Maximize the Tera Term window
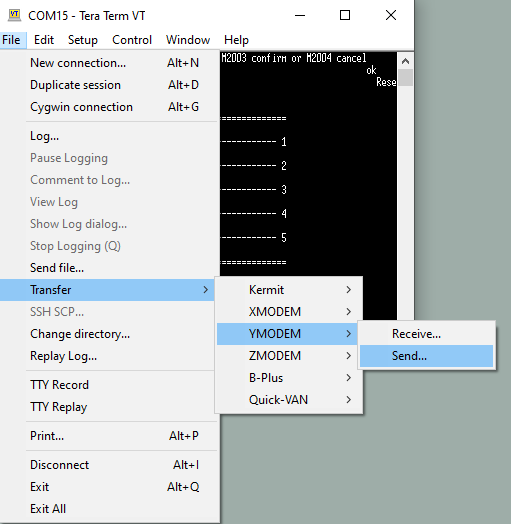 (x=345, y=15)
